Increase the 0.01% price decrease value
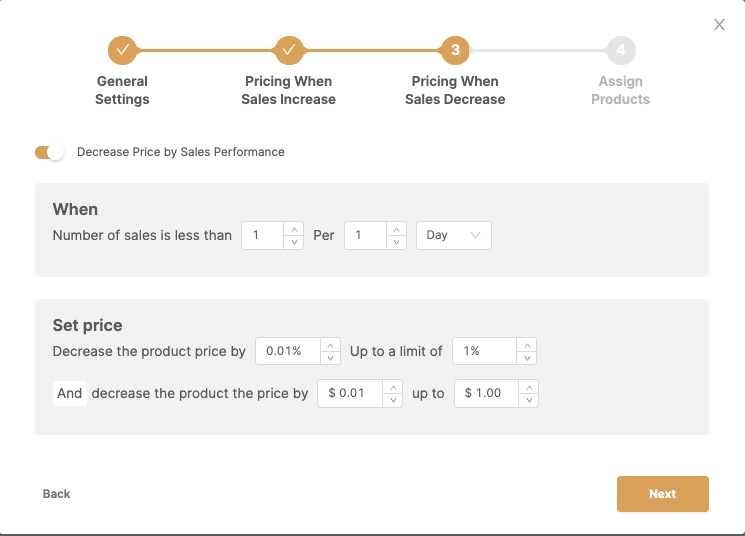 pyautogui.click(x=330, y=345)
